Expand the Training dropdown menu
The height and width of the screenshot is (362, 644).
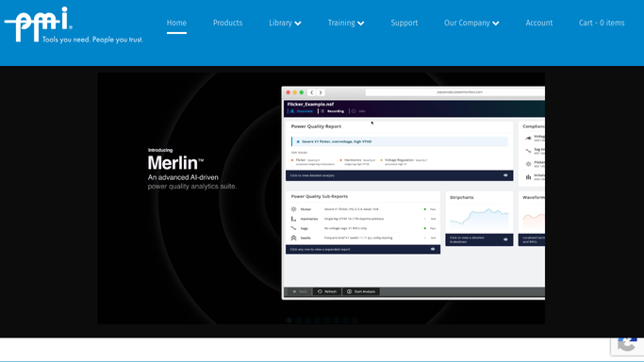[346, 23]
